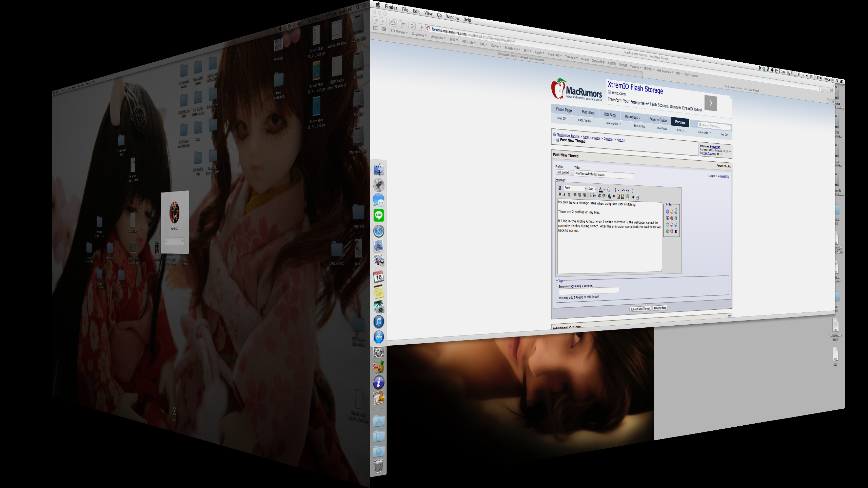Click the Insert Image icon in editor
868x488 pixels.
click(x=623, y=197)
